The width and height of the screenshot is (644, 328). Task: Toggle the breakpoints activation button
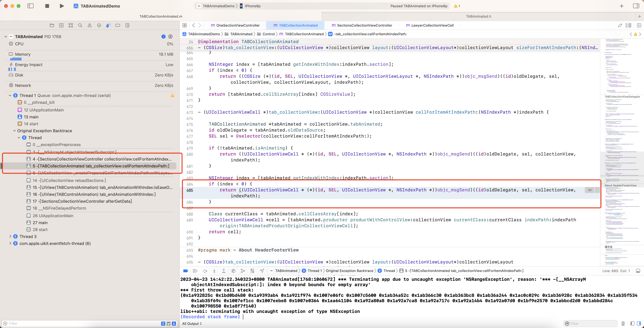click(186, 271)
